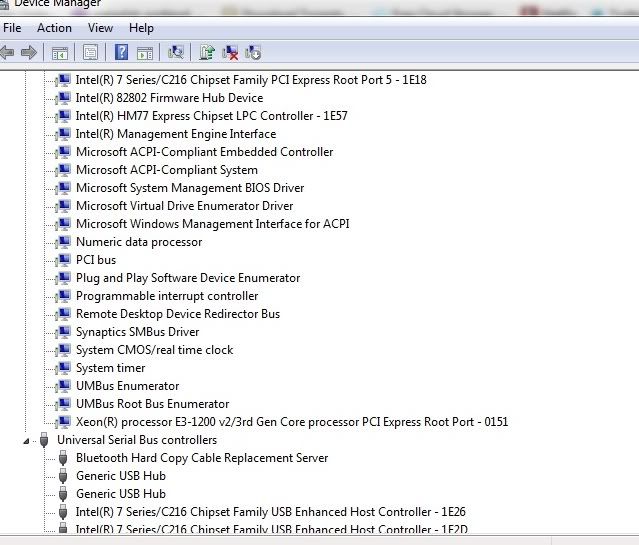Image resolution: width=639 pixels, height=545 pixels.
Task: Click the Uninstall device red-X icon
Action: click(230, 53)
